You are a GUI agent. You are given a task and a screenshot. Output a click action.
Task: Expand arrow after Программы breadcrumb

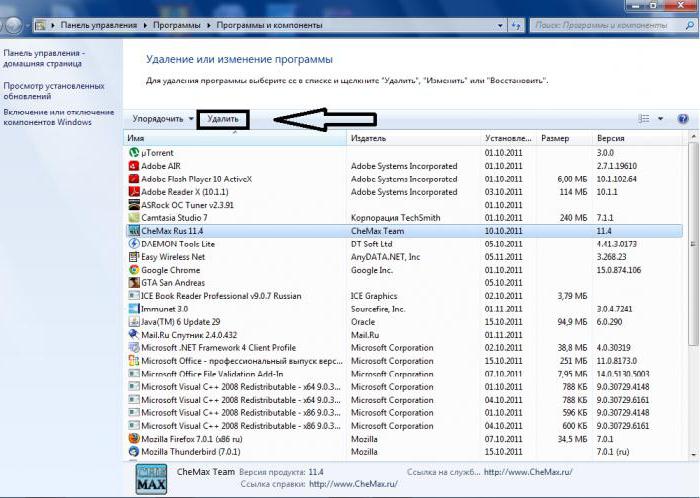click(208, 25)
